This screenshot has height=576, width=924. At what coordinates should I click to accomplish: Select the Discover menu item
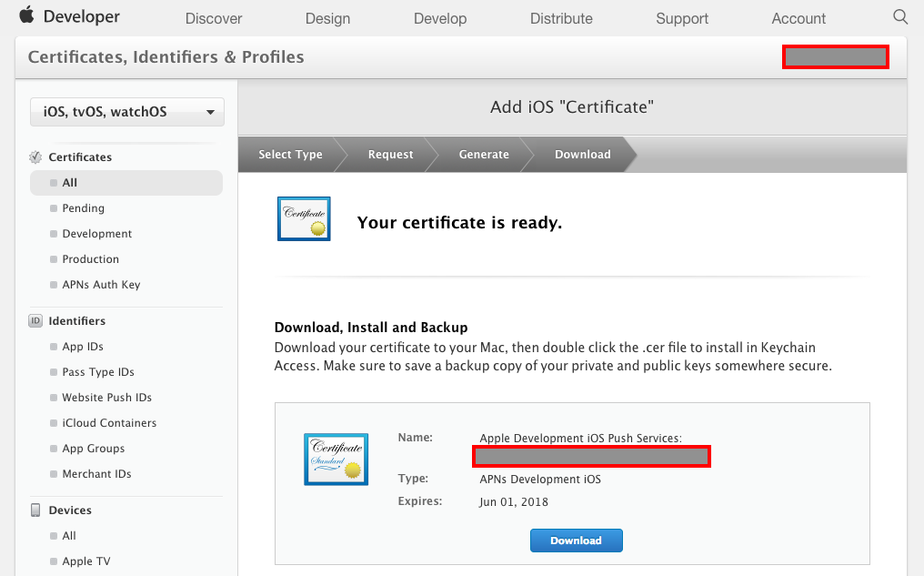tap(214, 18)
